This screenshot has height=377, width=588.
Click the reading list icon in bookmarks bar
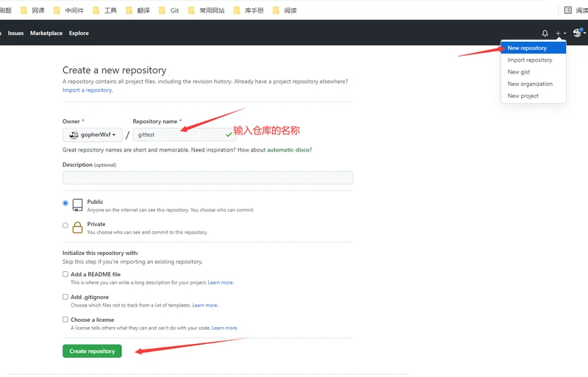[567, 10]
